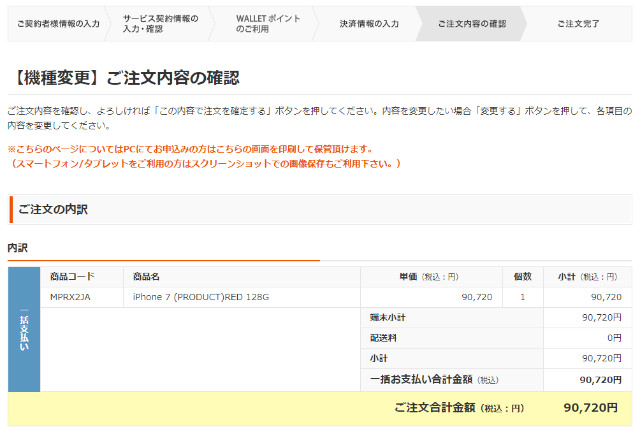Click the 配送料 value 0円

pos(614,338)
